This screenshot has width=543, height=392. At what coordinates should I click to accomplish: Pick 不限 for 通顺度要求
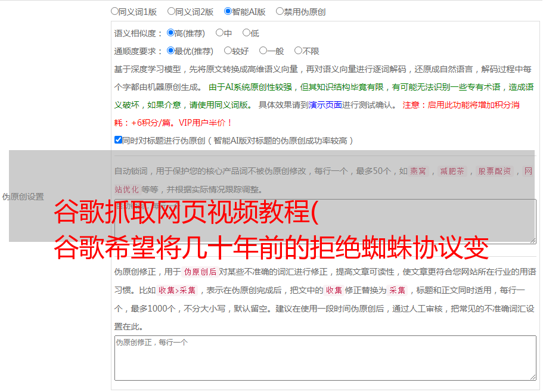[x=298, y=51]
